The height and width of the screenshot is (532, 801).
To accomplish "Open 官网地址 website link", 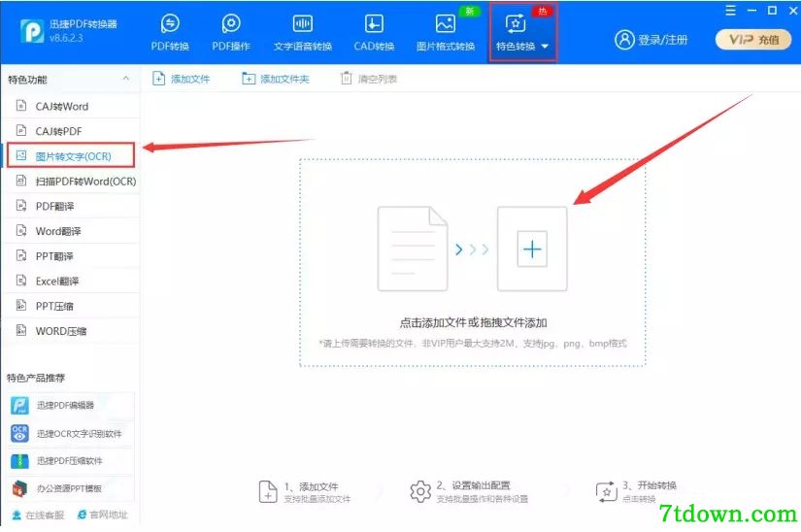I will [x=102, y=515].
